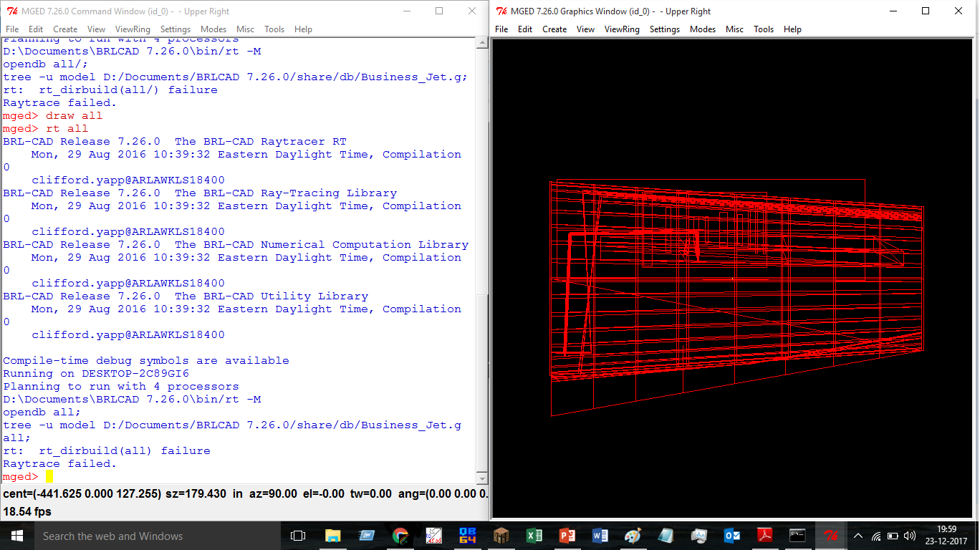Click the command window scrollbar down arrow
This screenshot has width=980, height=550.
pos(481,478)
